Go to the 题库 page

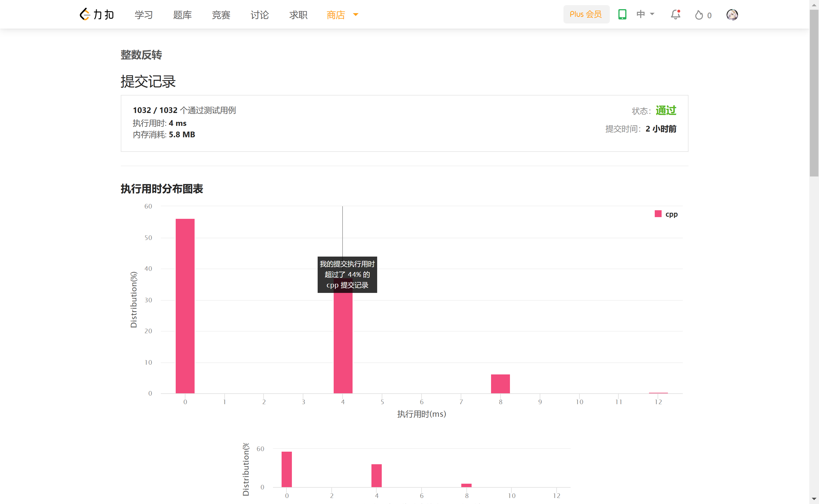[x=182, y=15]
